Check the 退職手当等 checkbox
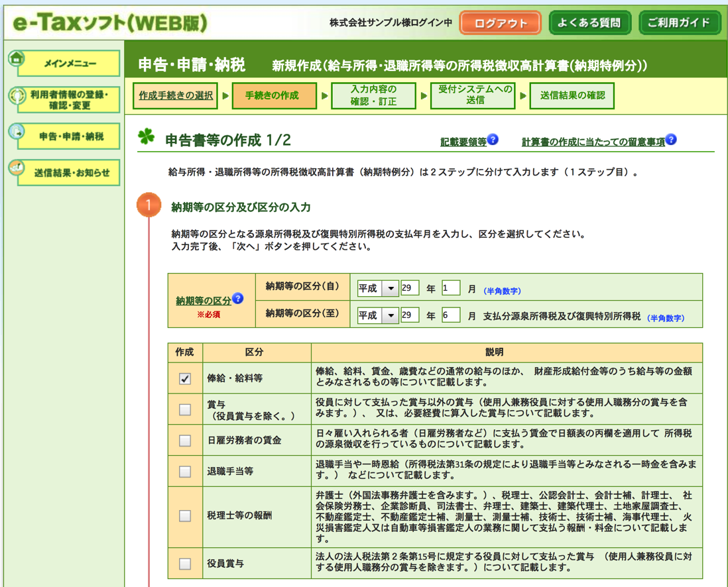Image resolution: width=728 pixels, height=587 pixels. click(x=185, y=472)
